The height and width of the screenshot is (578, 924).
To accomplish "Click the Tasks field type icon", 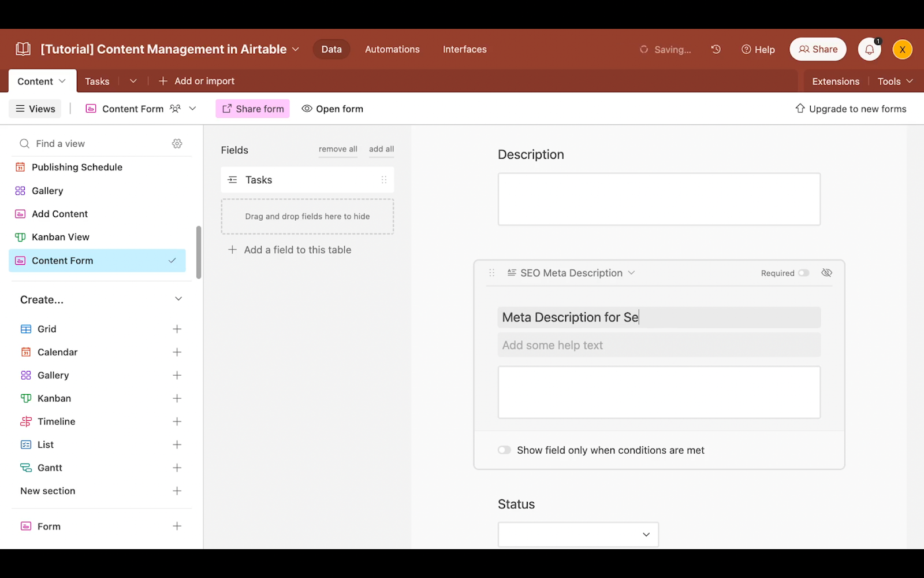I will pos(233,180).
